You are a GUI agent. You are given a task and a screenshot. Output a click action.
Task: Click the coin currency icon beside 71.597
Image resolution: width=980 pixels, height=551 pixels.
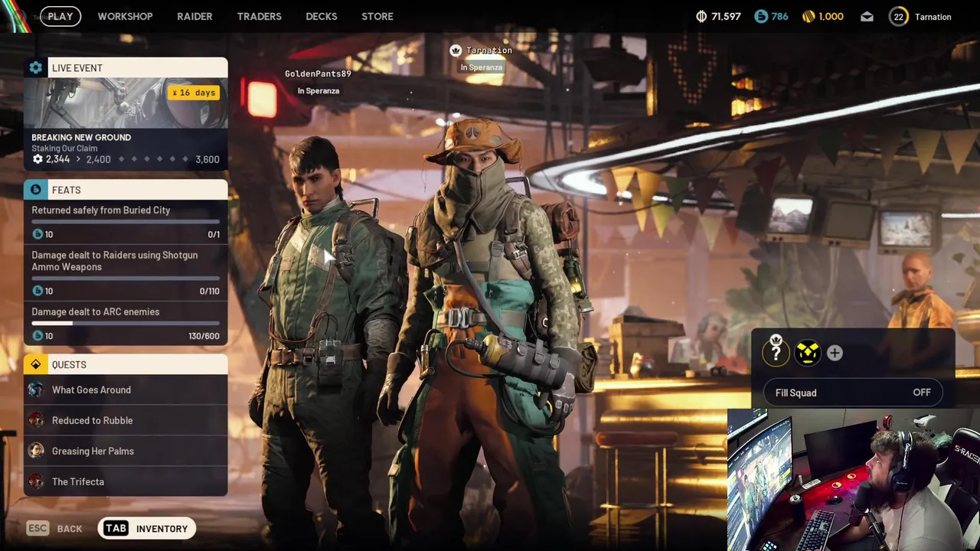tap(701, 16)
